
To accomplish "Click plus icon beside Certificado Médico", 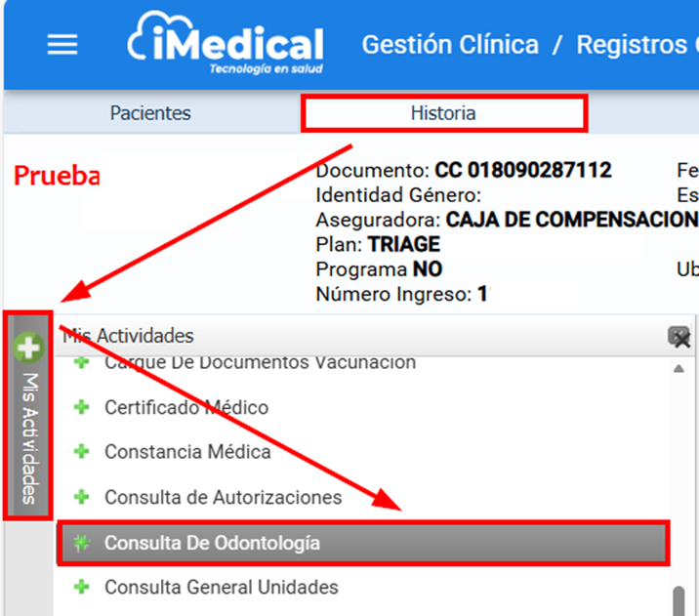I will (x=83, y=407).
